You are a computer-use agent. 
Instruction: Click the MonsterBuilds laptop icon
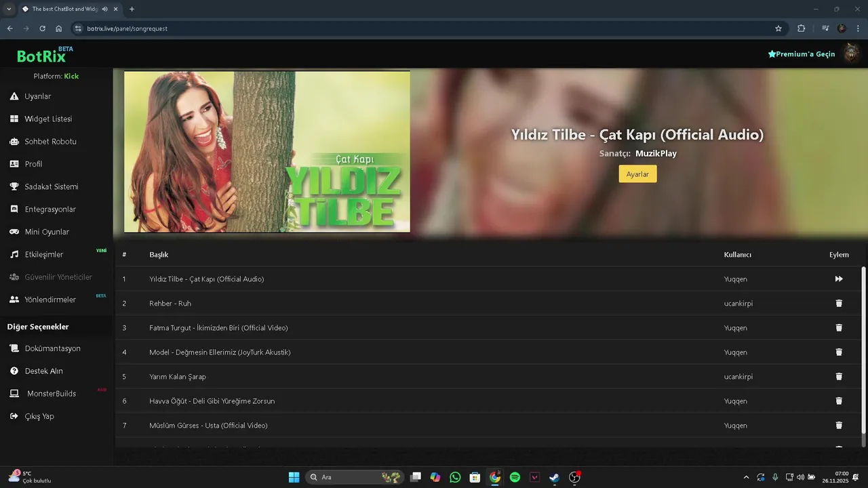coord(14,394)
